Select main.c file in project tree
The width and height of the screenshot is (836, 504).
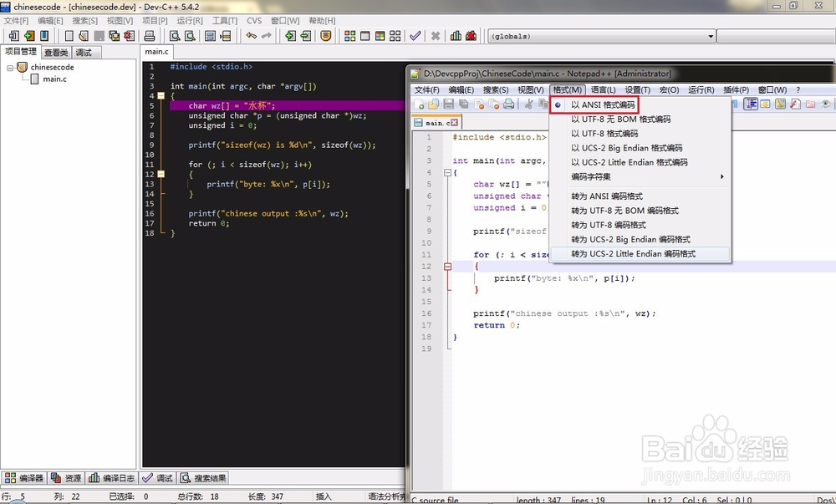coord(54,79)
